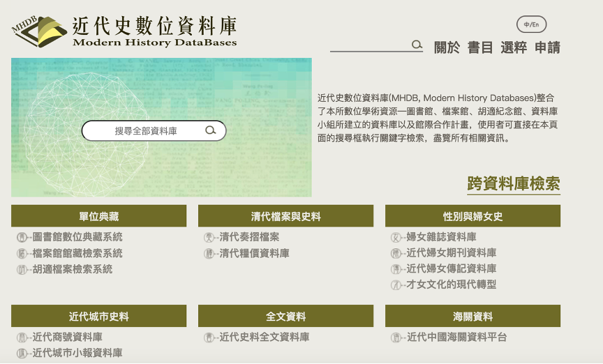The width and height of the screenshot is (603, 364).
Task: Click the header search magnifier icon
Action: tap(417, 45)
